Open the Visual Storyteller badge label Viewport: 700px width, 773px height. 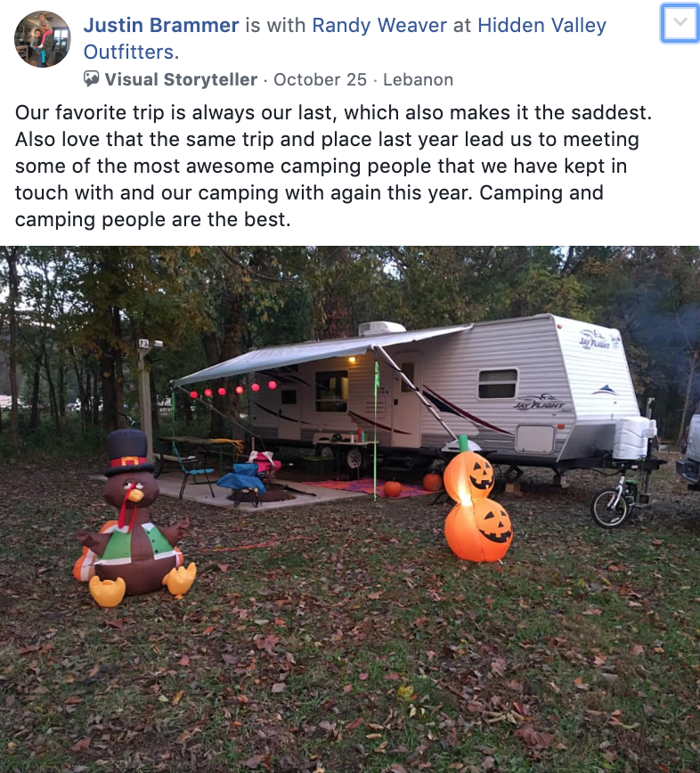pos(181,79)
